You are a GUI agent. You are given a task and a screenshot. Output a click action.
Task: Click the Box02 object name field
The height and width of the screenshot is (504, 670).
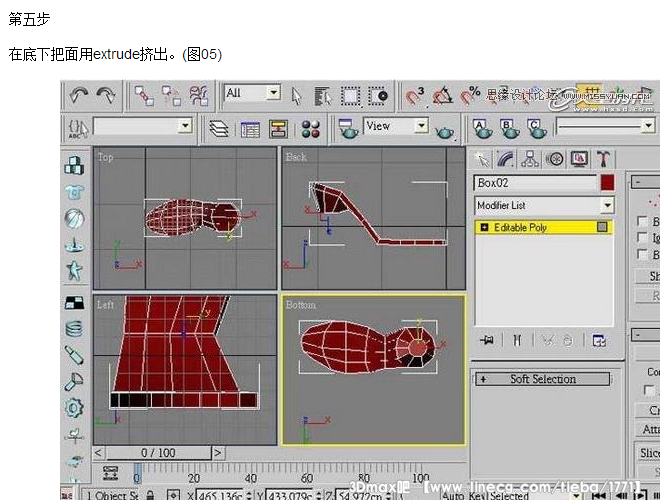pyautogui.click(x=535, y=183)
